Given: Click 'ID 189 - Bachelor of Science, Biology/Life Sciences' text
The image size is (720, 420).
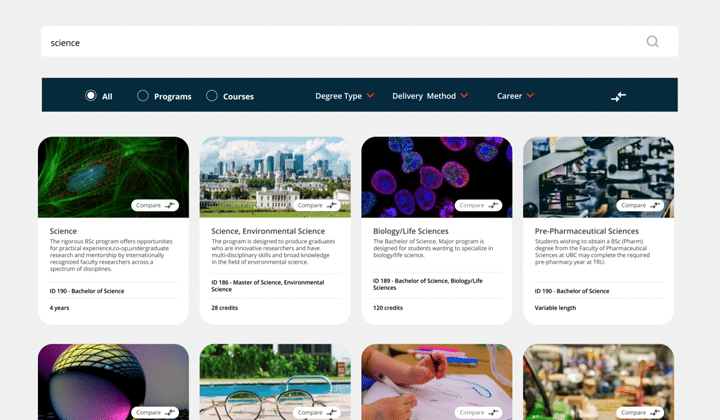Looking at the screenshot, I should 428,284.
